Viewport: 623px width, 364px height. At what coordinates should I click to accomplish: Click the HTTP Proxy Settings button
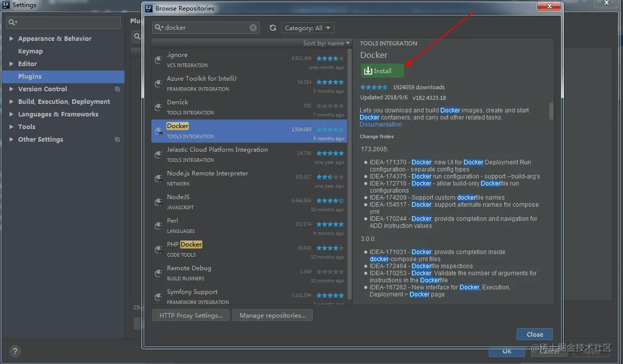[191, 315]
